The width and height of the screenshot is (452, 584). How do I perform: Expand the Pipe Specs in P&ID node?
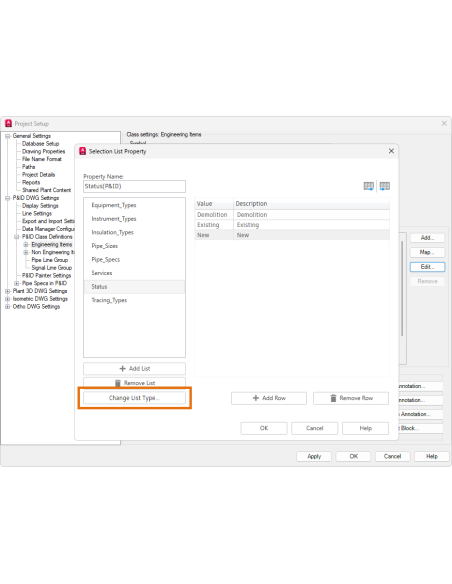tap(17, 283)
